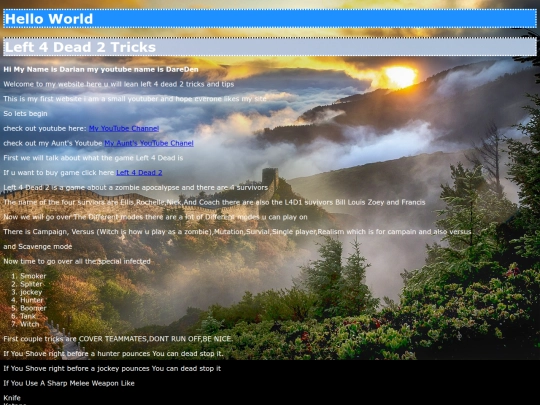Open My Aunt's YouTube Chanel link
This screenshot has height=405, width=540.
(x=149, y=143)
